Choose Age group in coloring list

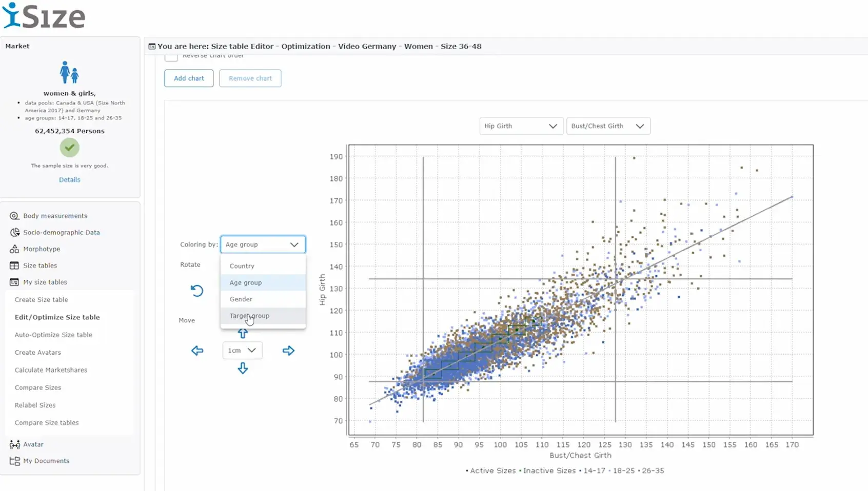click(263, 282)
